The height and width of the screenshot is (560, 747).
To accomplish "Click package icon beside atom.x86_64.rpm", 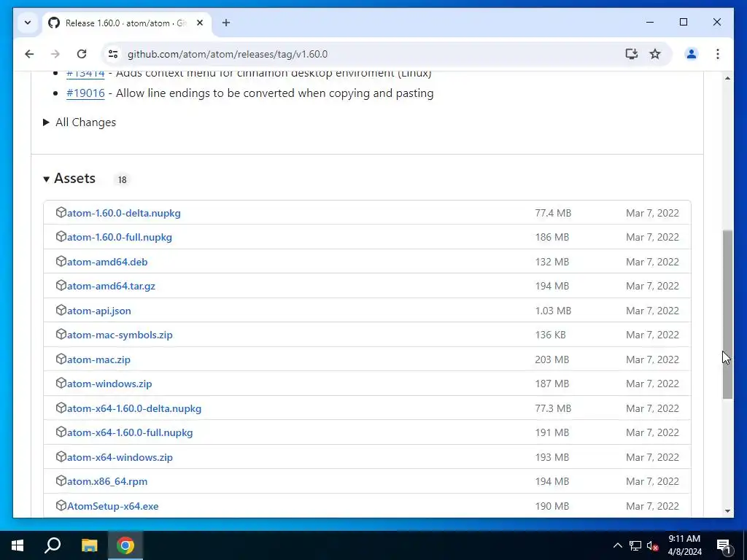I will point(61,481).
